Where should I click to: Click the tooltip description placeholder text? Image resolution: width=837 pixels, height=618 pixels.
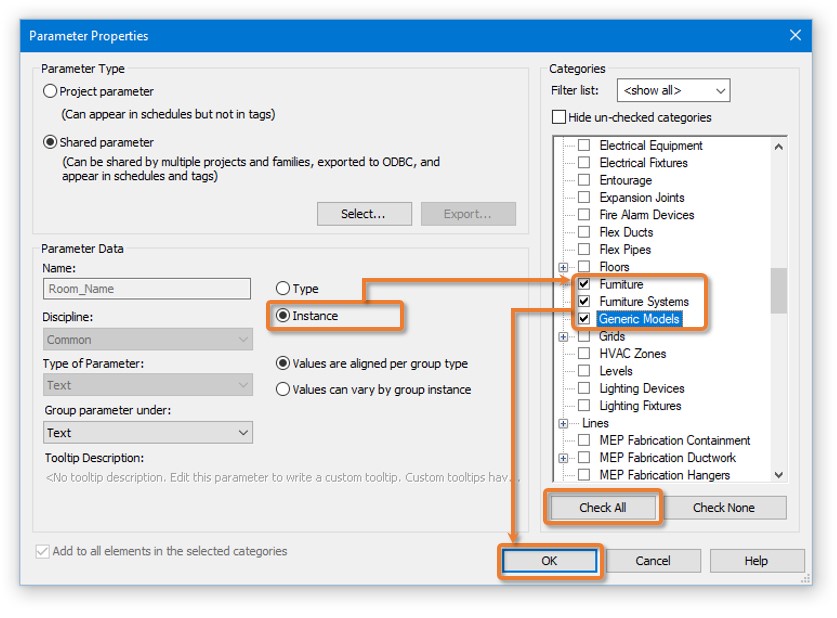pos(282,477)
